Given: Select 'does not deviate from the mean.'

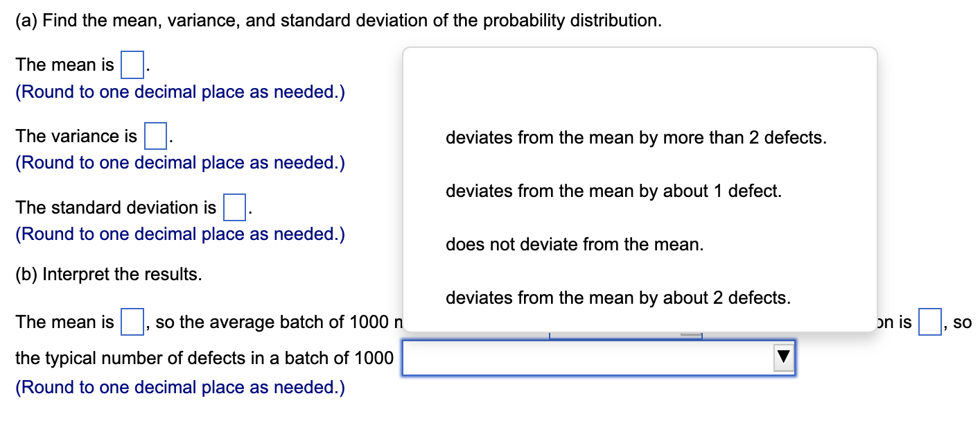Looking at the screenshot, I should point(575,244).
